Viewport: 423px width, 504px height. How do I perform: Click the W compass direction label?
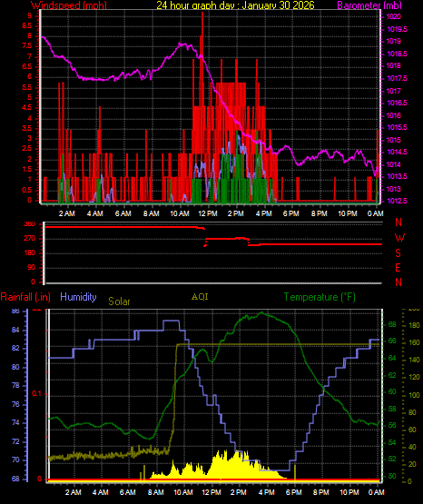(399, 238)
